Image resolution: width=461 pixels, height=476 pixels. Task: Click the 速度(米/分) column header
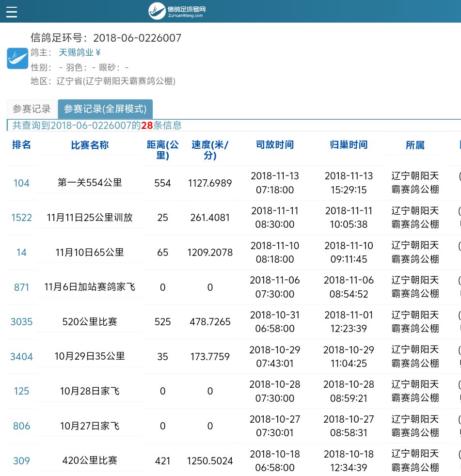click(x=210, y=150)
